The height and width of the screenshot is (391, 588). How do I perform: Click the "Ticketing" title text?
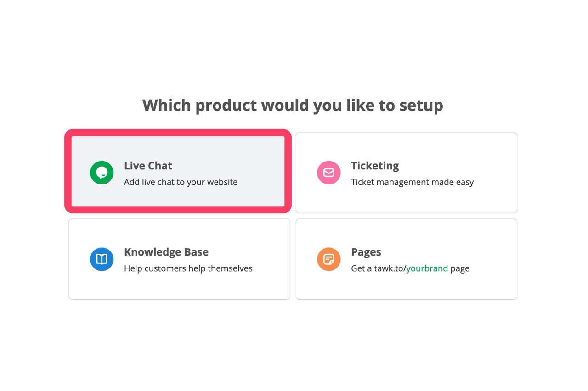[375, 166]
